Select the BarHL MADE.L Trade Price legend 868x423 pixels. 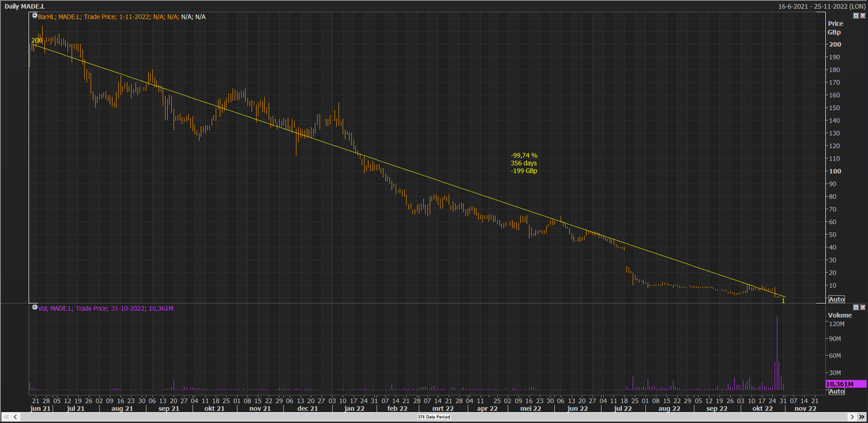point(122,16)
